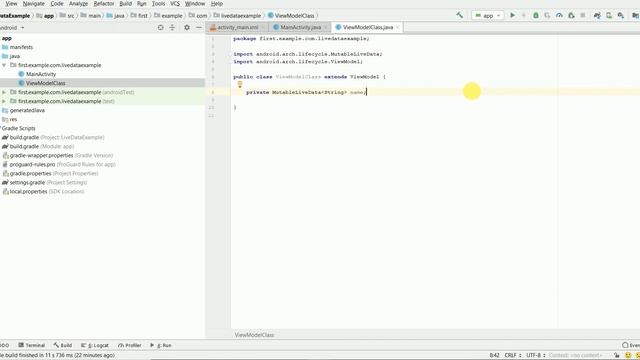This screenshot has width=640, height=360.
Task: Open the Terminal tool window
Action: 31,345
